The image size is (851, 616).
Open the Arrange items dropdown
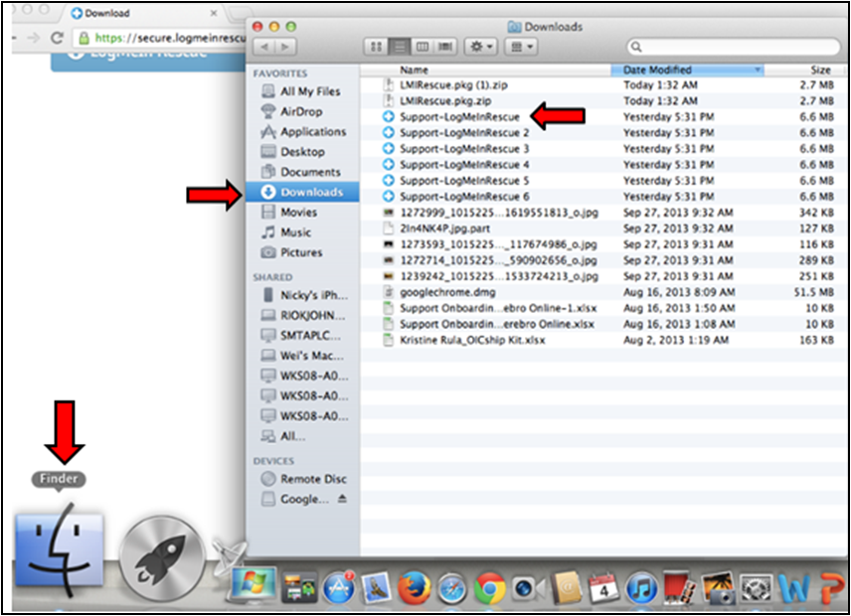[x=521, y=47]
